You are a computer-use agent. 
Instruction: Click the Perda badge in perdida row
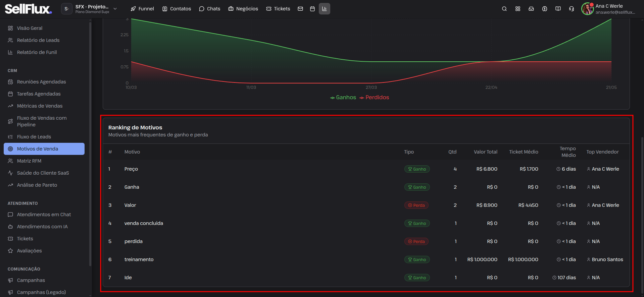(416, 241)
